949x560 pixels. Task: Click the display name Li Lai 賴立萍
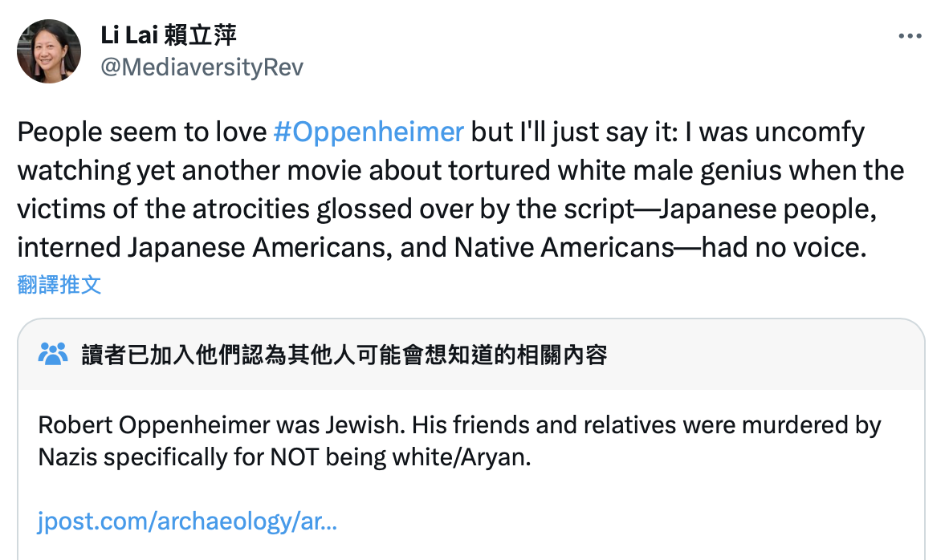pos(169,35)
